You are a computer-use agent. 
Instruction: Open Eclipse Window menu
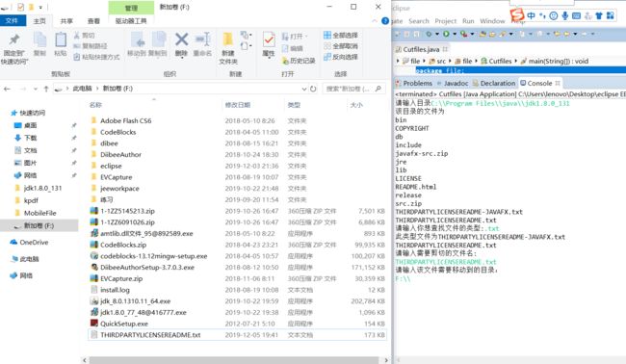[492, 21]
